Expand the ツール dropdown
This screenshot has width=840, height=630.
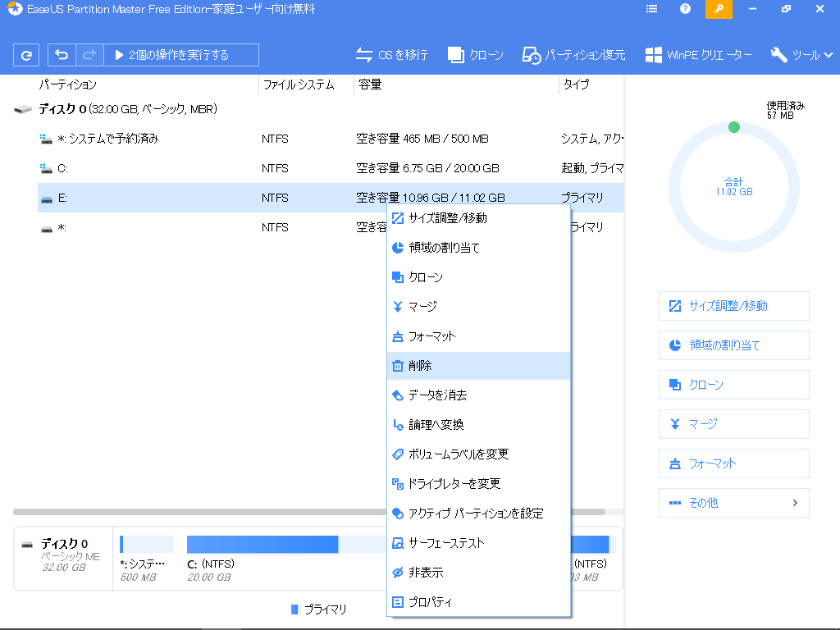click(801, 55)
